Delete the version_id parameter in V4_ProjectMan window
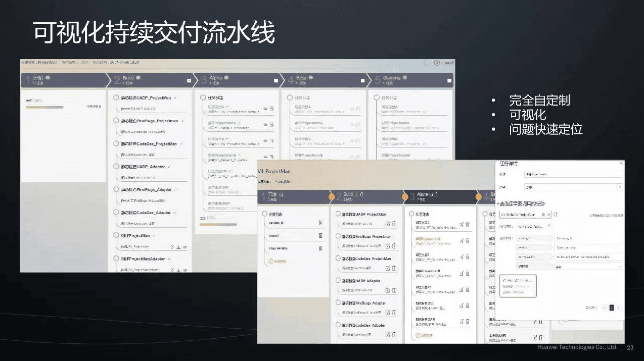Screen dimensions: 644x361 (x=320, y=222)
